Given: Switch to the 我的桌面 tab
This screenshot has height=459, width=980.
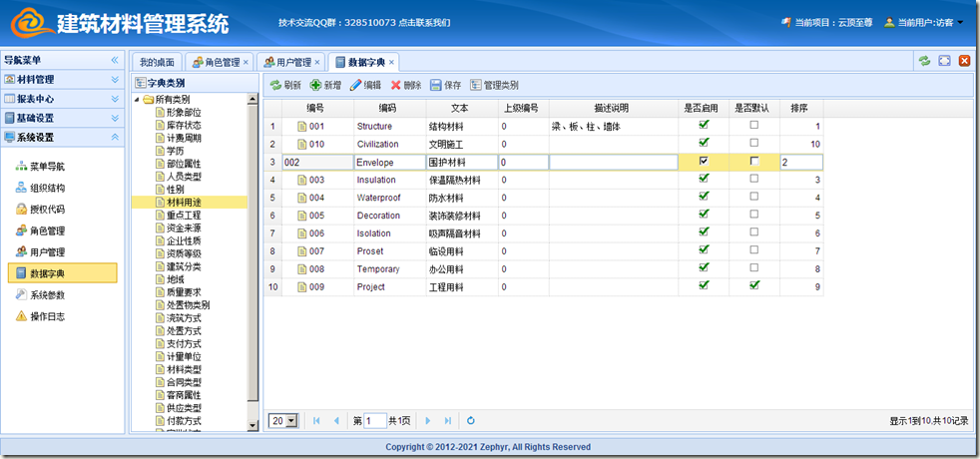Looking at the screenshot, I should pos(157,62).
